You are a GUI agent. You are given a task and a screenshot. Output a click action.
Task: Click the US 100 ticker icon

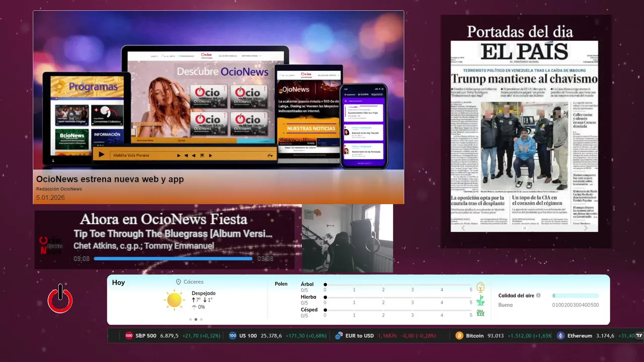pos(232,336)
